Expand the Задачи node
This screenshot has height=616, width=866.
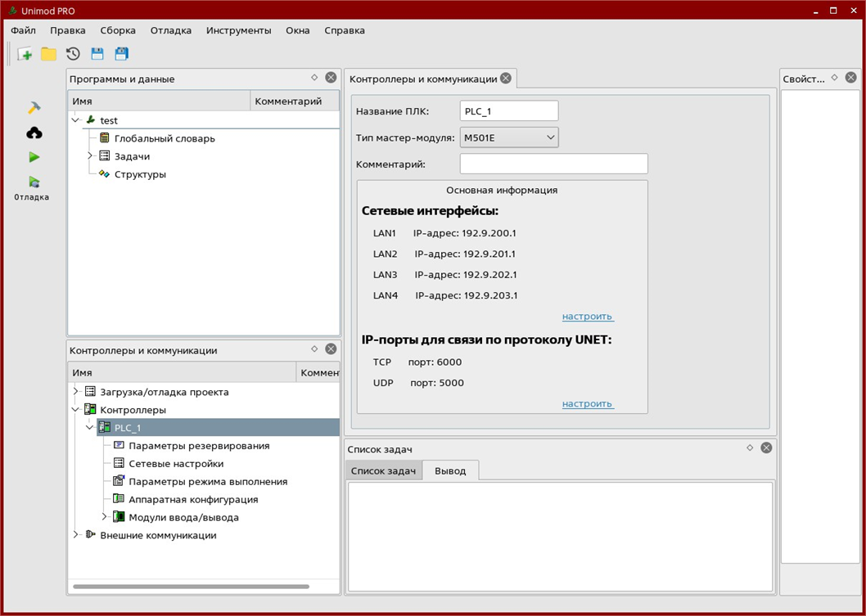pos(90,156)
